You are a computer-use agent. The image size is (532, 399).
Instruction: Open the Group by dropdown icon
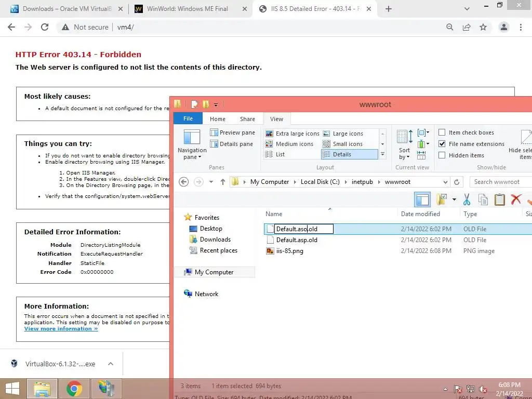click(423, 132)
